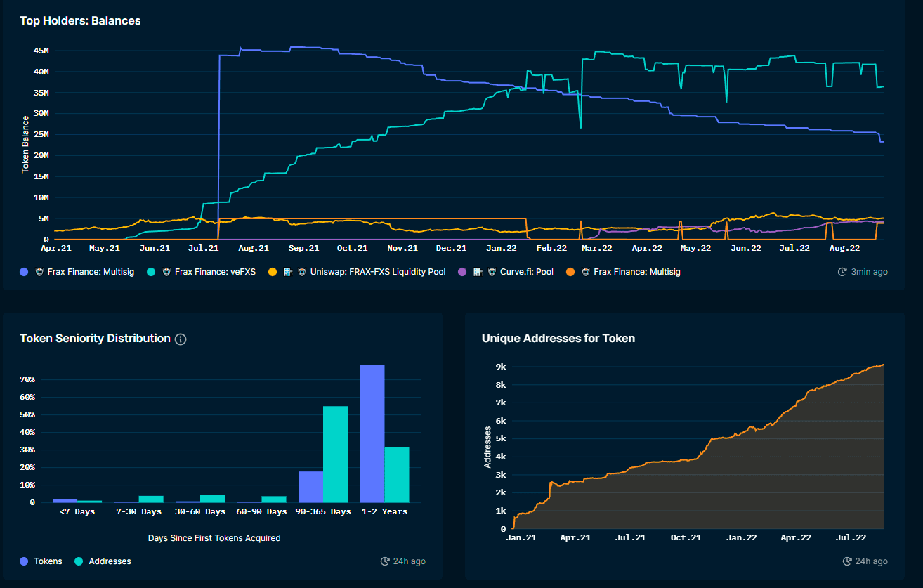Click the 1-2 Years category label
This screenshot has height=588, width=923.
click(384, 511)
